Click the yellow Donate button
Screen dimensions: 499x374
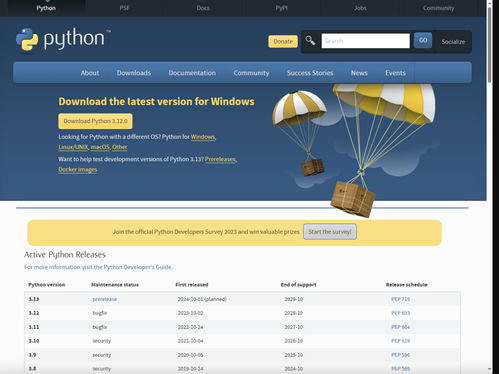[x=283, y=41]
